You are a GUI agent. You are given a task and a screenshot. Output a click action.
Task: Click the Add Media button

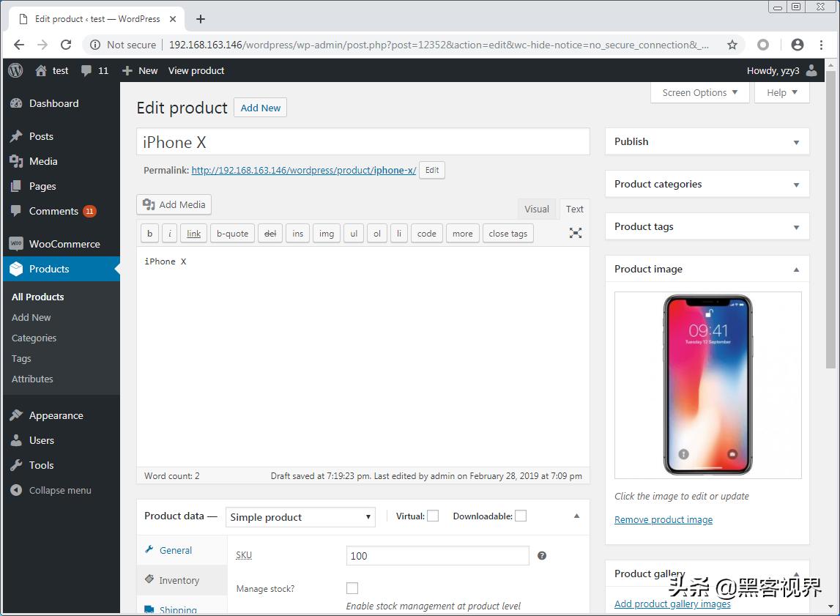[174, 204]
